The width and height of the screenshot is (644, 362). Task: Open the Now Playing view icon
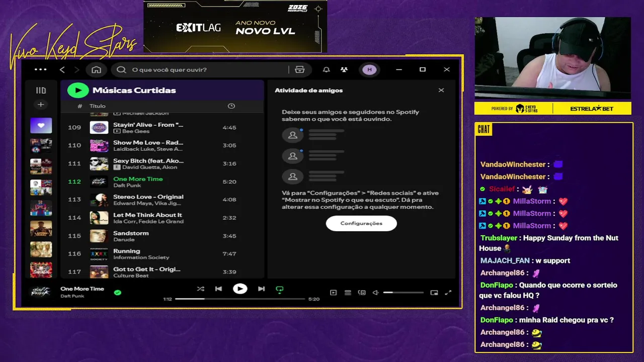tap(333, 293)
